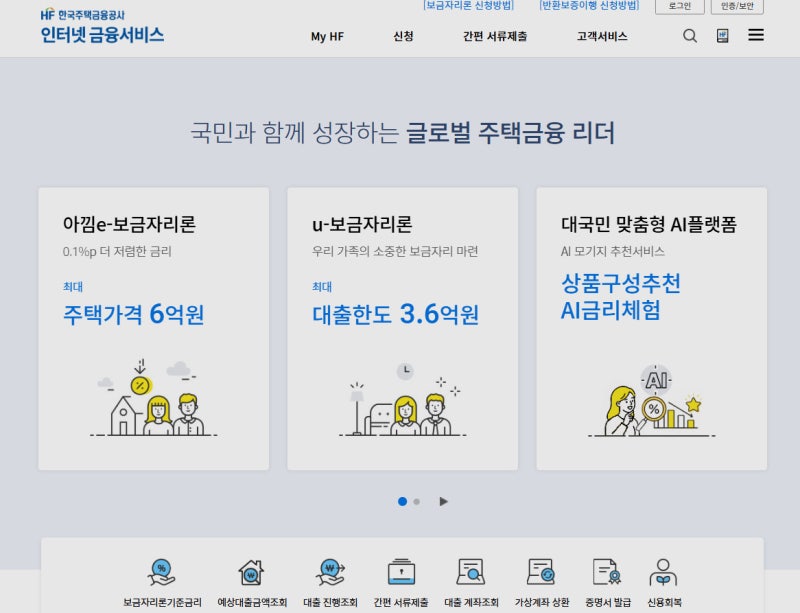Image resolution: width=800 pixels, height=613 pixels.
Task: Click the 신용회복 person sprout icon
Action: pyautogui.click(x=663, y=572)
